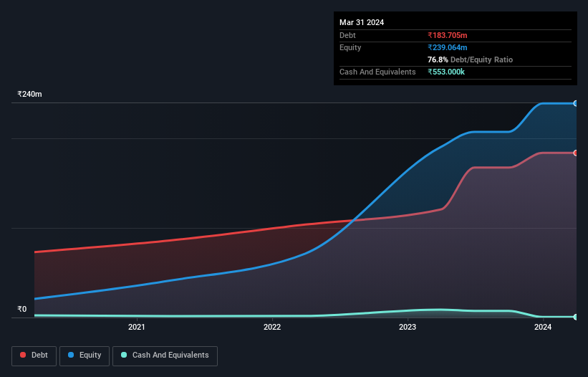Click the ₹183.705m debt value
The width and height of the screenshot is (588, 377).
(448, 35)
